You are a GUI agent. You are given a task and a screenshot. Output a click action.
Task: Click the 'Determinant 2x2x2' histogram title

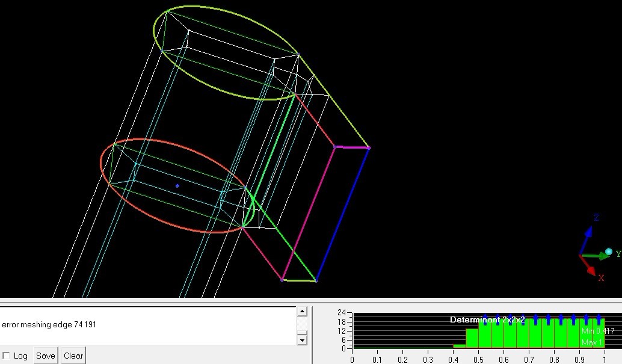pyautogui.click(x=487, y=320)
